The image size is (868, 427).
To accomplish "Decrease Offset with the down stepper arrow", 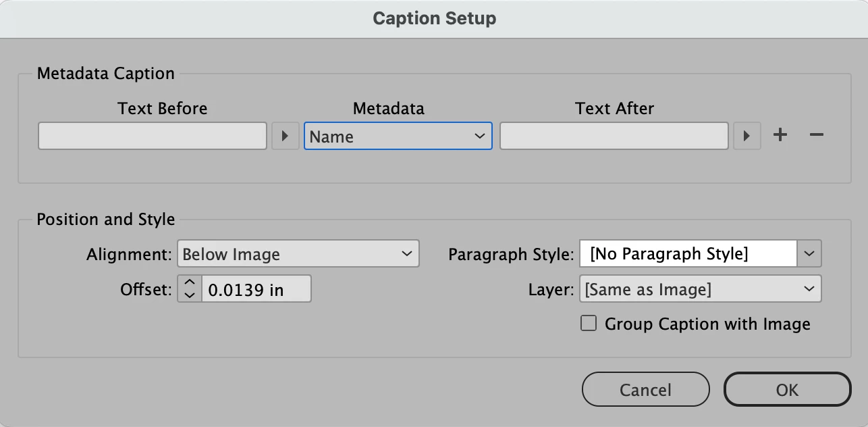I will (x=190, y=295).
